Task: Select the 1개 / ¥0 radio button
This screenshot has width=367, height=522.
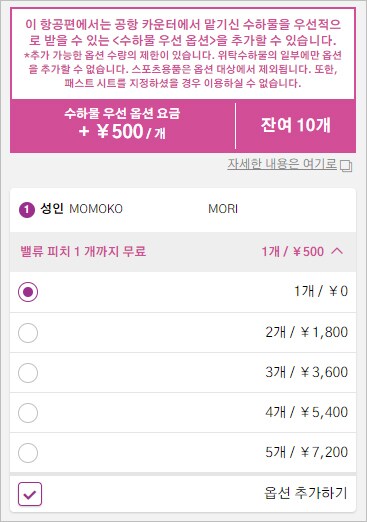Action: click(28, 292)
